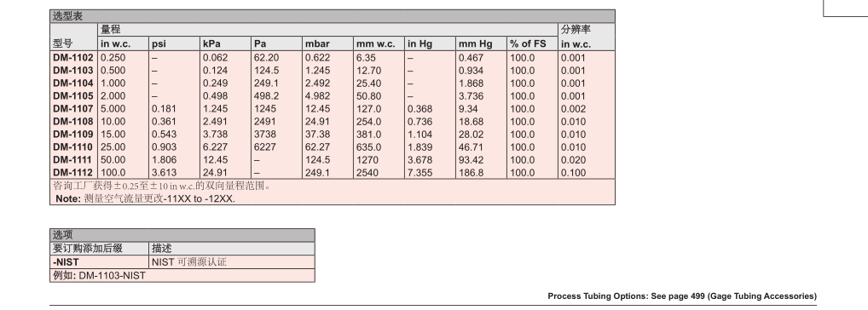
Task: Click the psi column header
Action: coord(159,44)
